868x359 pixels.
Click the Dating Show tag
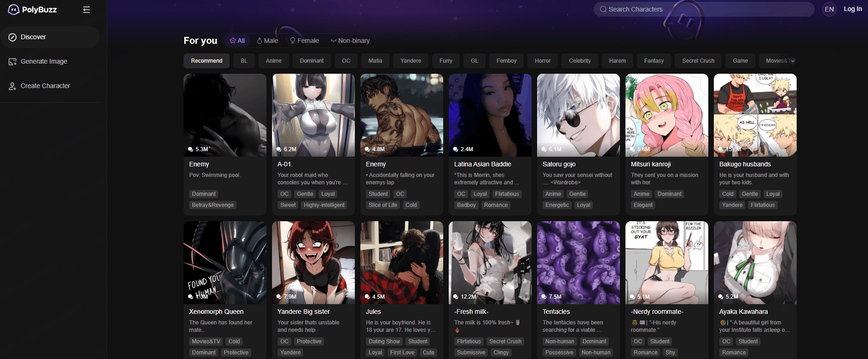pyautogui.click(x=384, y=341)
